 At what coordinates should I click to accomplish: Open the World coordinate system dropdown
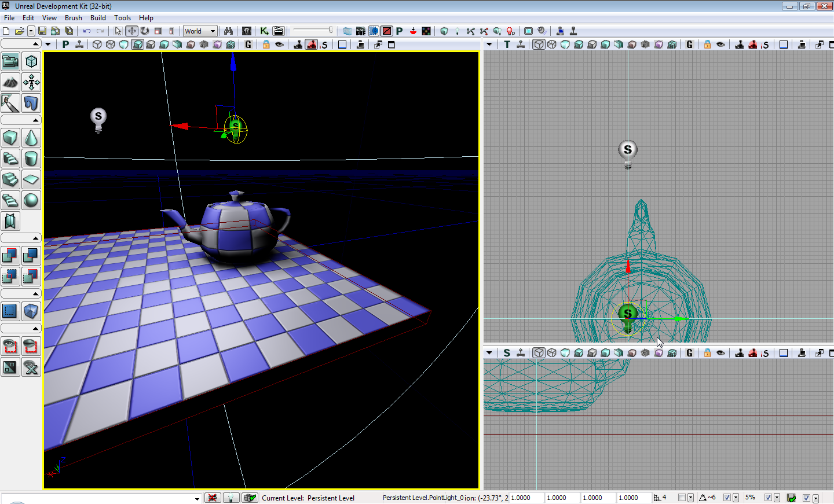(200, 31)
